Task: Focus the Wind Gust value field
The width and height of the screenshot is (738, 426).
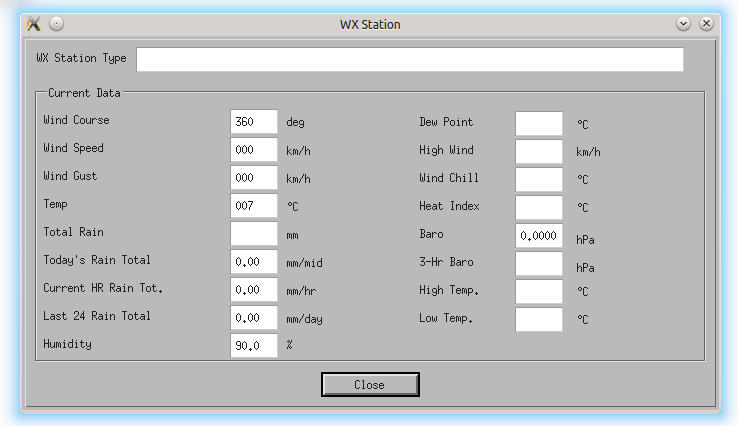Action: [x=254, y=178]
